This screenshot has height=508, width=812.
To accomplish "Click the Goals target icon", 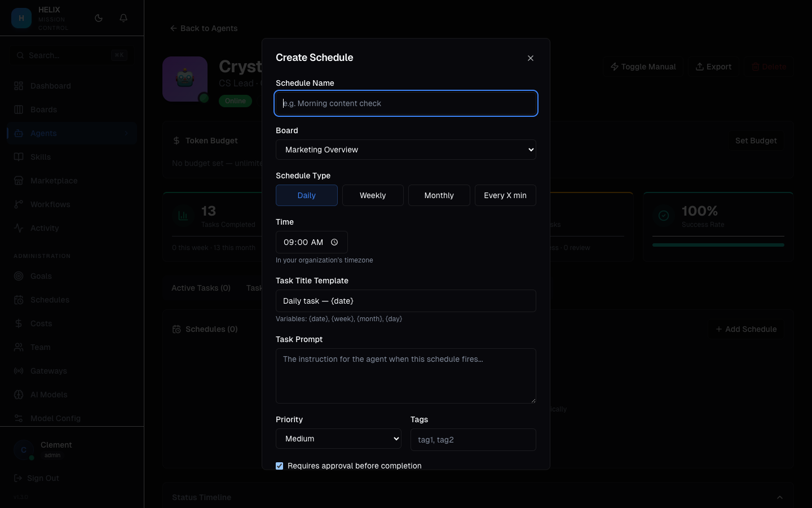I will pos(19,276).
